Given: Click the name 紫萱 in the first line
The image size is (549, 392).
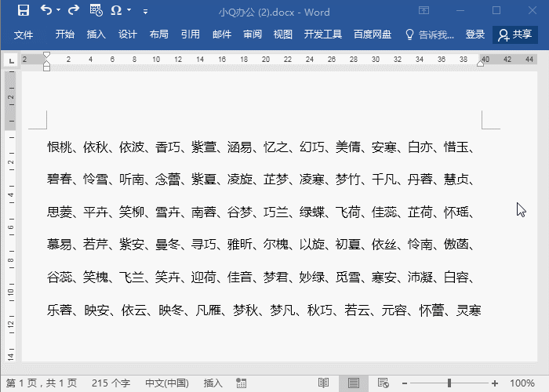Looking at the screenshot, I should 204,147.
